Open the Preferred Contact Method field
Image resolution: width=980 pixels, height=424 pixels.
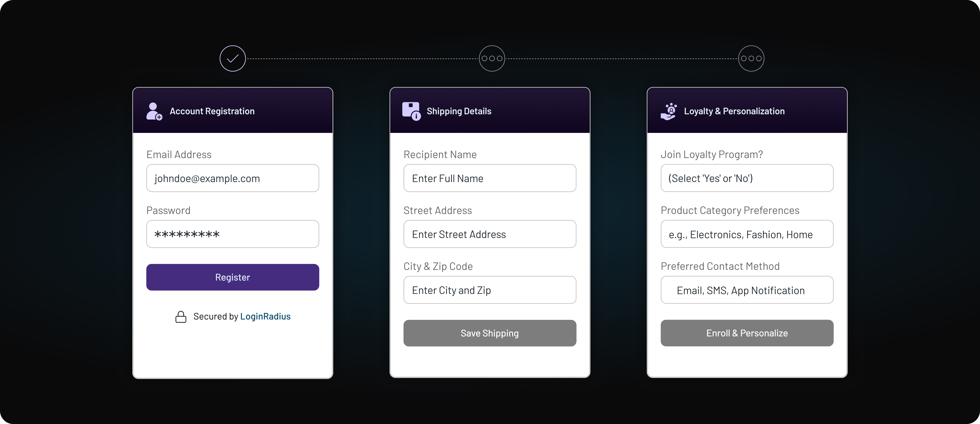(x=747, y=290)
